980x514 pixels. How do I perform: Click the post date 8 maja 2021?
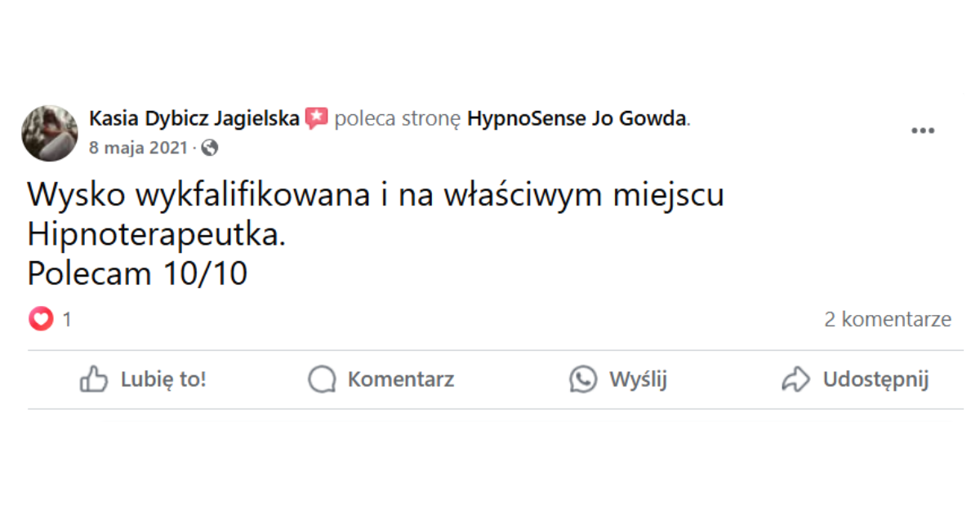coord(137,148)
